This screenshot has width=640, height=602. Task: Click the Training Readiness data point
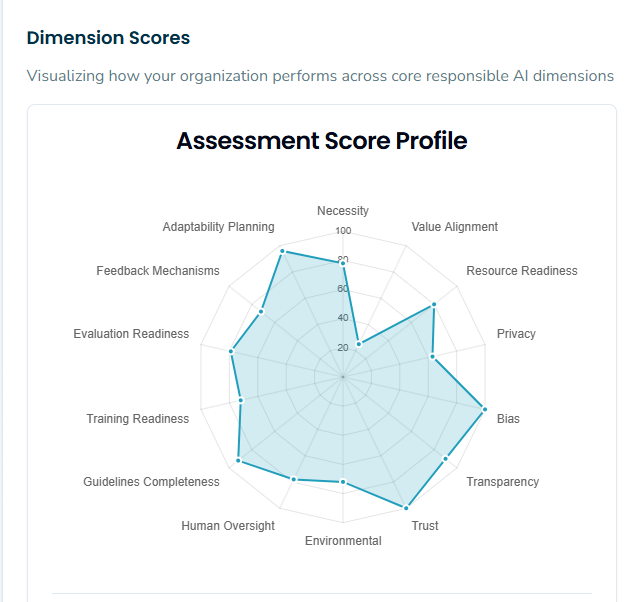click(241, 400)
